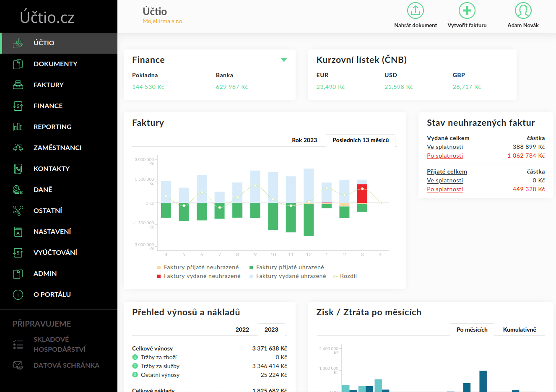Open Dokumenty via its sidebar icon

point(18,64)
